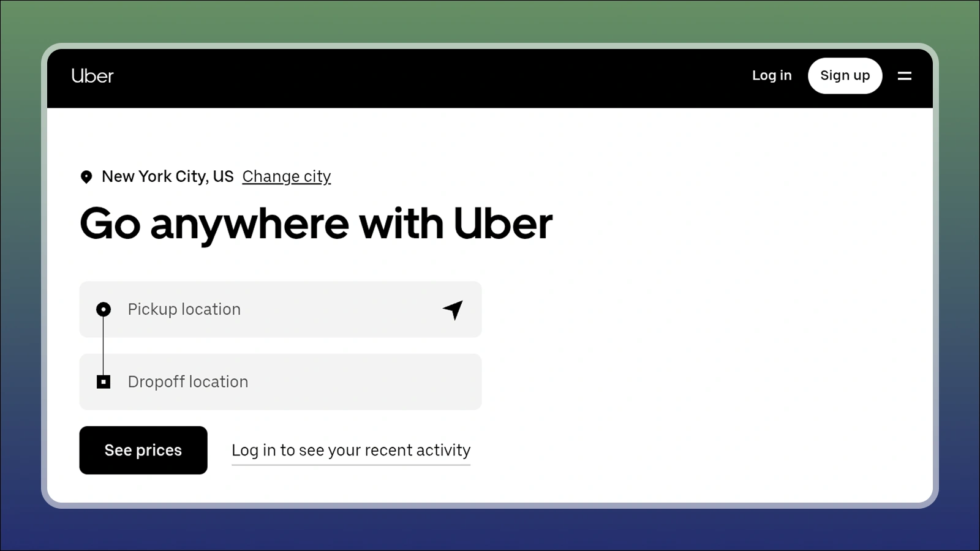Click the See prices button

pyautogui.click(x=143, y=450)
